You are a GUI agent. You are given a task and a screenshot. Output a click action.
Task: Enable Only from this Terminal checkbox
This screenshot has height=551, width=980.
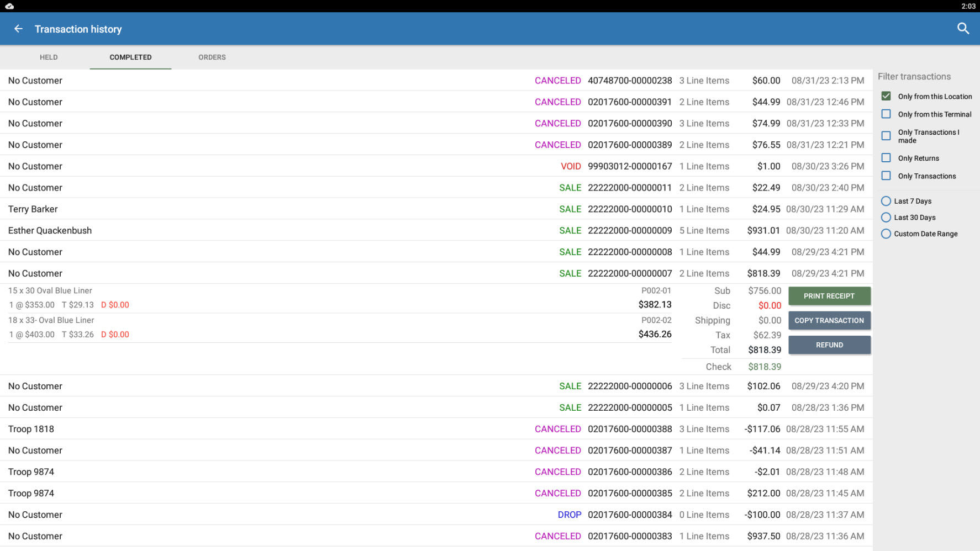coord(886,114)
